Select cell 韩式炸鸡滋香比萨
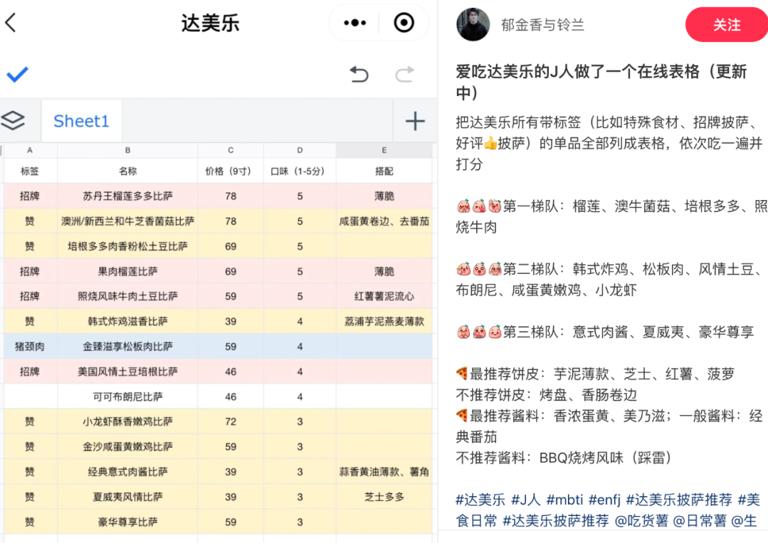The height and width of the screenshot is (543, 768). click(x=128, y=321)
